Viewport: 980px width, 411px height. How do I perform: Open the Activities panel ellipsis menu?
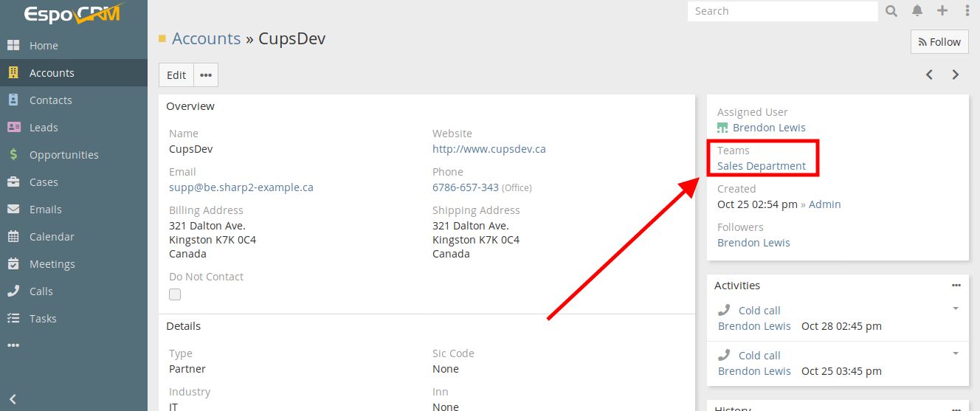tap(956, 286)
